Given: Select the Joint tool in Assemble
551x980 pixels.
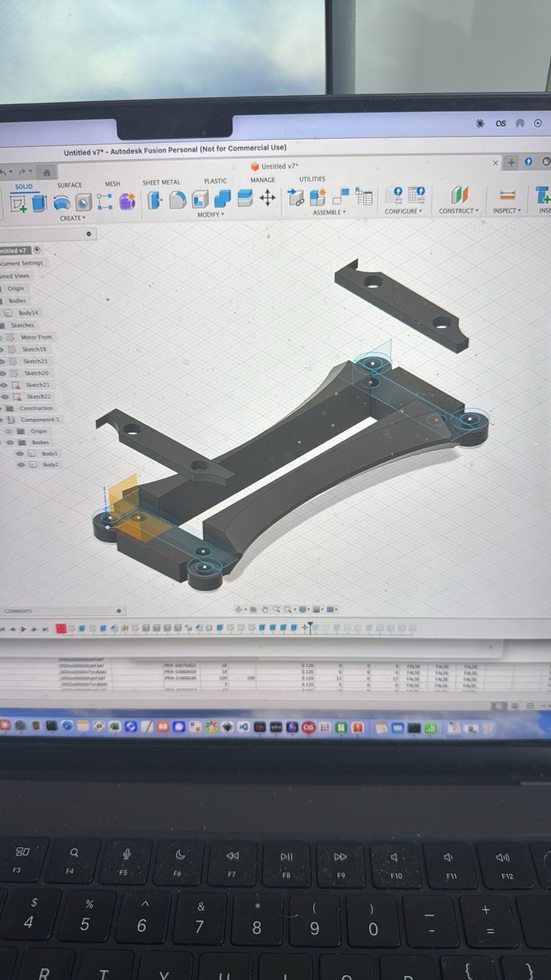Looking at the screenshot, I should (x=341, y=197).
